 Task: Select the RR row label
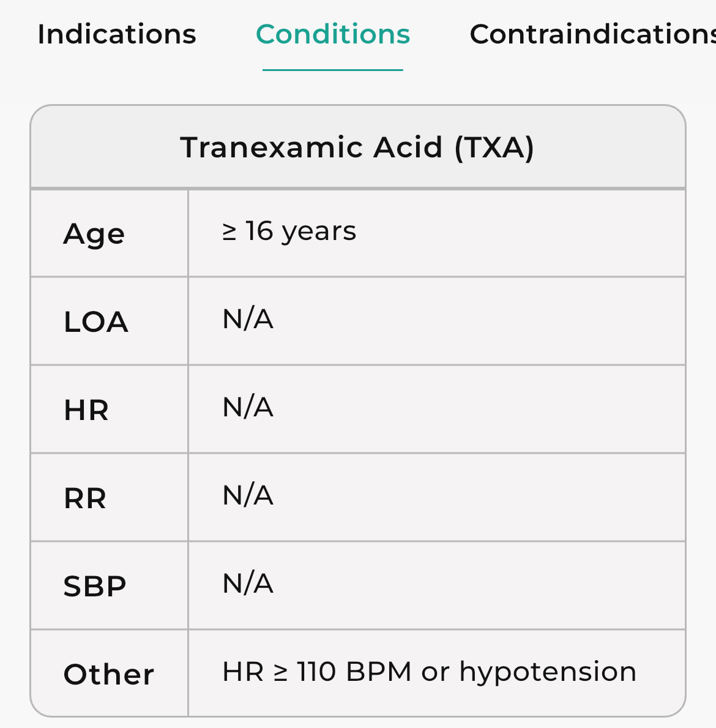pos(85,498)
